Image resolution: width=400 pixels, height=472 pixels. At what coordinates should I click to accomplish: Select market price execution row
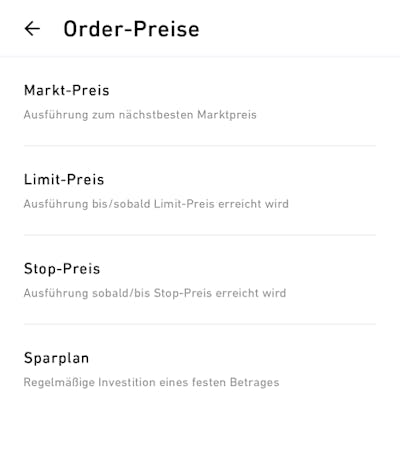tap(200, 102)
